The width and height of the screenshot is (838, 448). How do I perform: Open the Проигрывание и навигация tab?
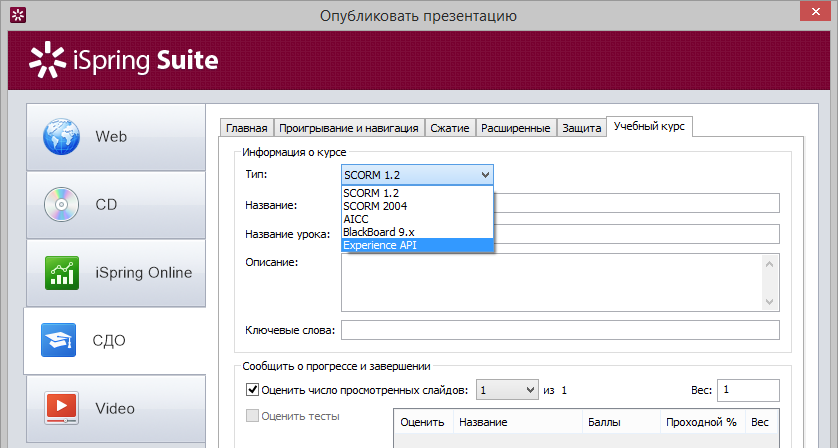click(x=348, y=128)
